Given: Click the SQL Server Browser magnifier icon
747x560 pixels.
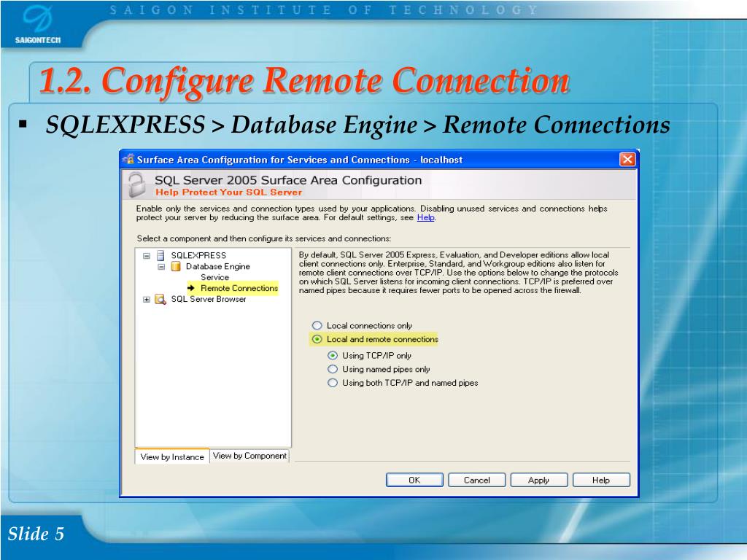Looking at the screenshot, I should [x=160, y=299].
